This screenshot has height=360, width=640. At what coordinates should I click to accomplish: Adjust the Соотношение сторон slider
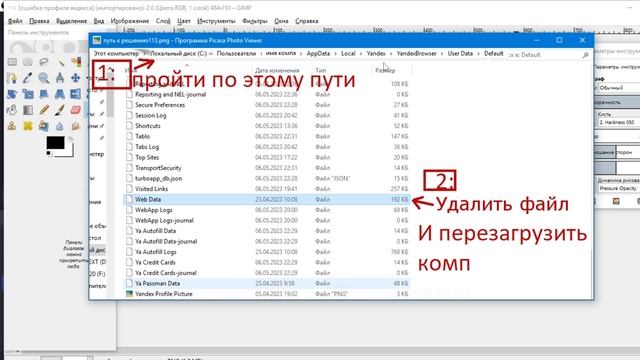pos(617,152)
